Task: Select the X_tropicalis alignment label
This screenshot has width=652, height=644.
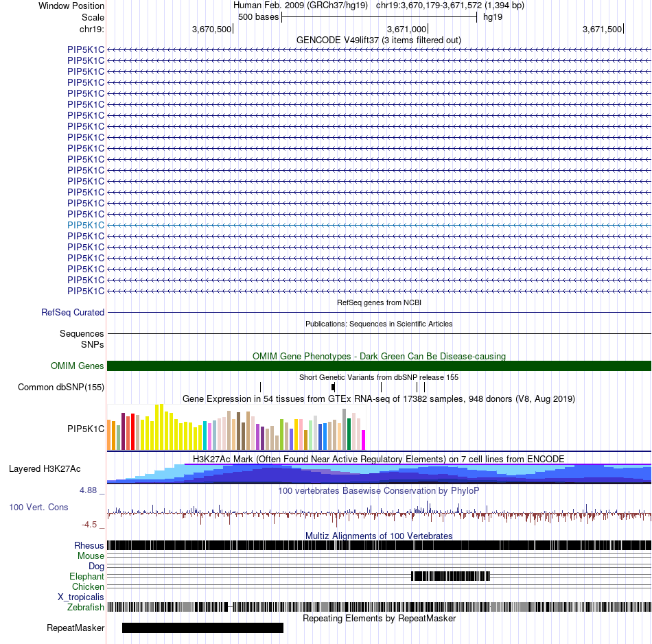Action: [81, 597]
